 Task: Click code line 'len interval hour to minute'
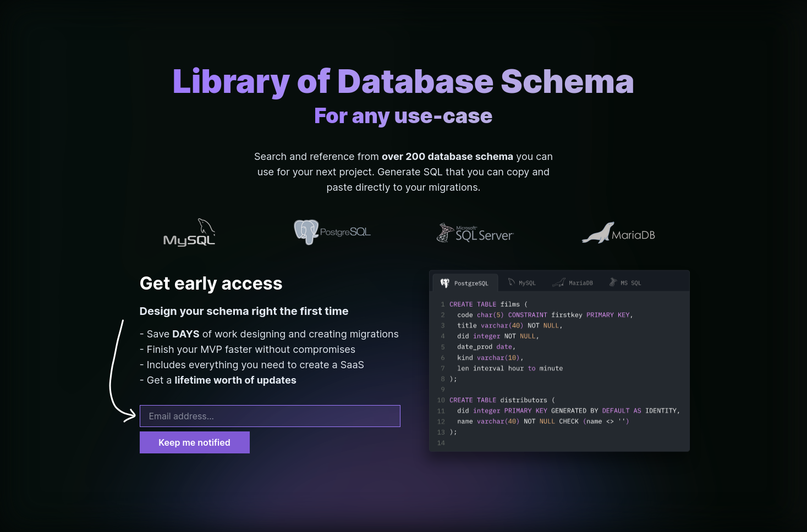[510, 368]
